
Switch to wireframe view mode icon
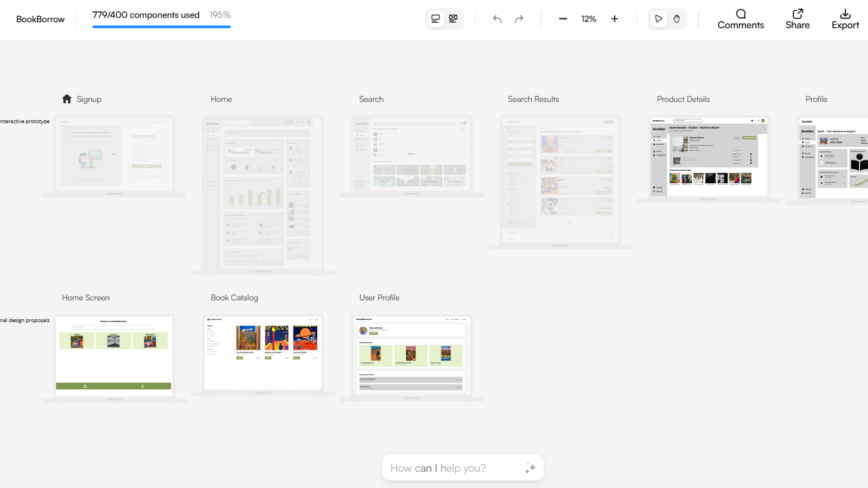point(454,19)
